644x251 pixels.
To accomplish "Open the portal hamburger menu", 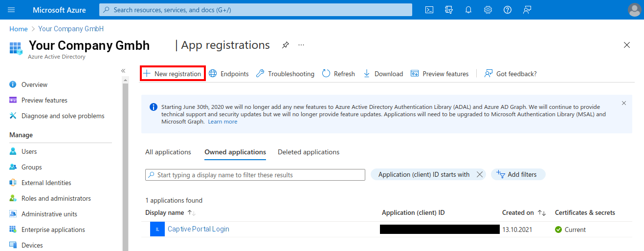I will point(11,10).
